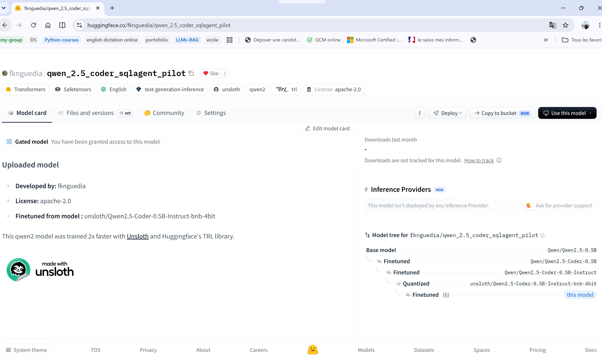Open the Settings tab
Viewport: 602px width, 364px height.
click(x=211, y=113)
